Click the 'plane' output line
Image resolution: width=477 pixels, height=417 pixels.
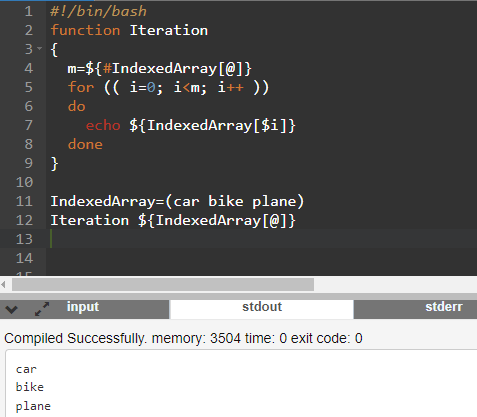(33, 406)
